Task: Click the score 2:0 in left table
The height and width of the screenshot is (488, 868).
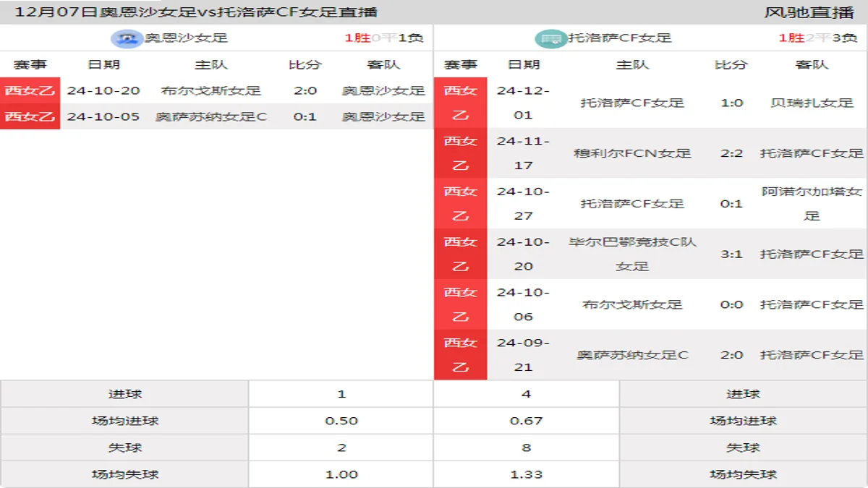Action: (305, 90)
